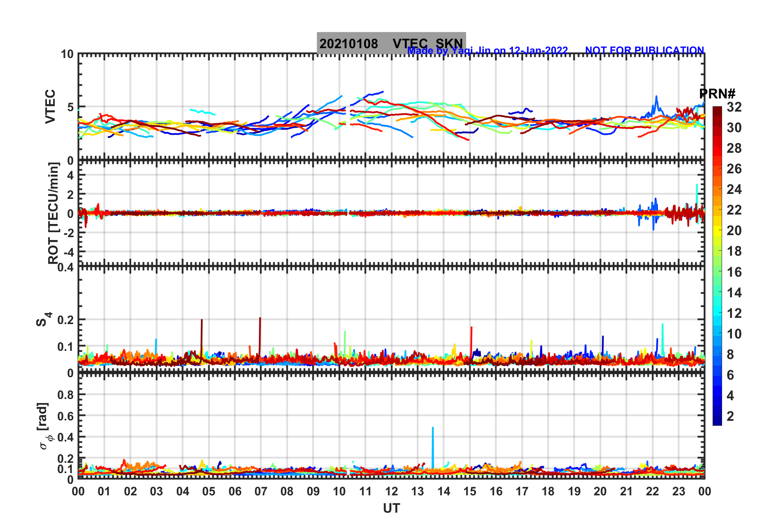
Task: Click the PRN colorbar gradient strip
Action: (x=717, y=266)
